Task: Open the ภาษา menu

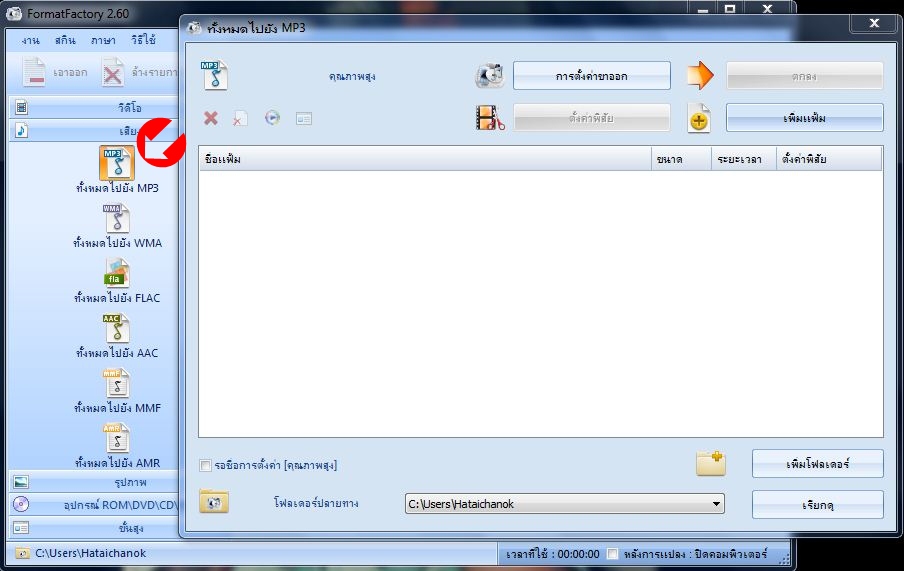Action: click(x=103, y=40)
